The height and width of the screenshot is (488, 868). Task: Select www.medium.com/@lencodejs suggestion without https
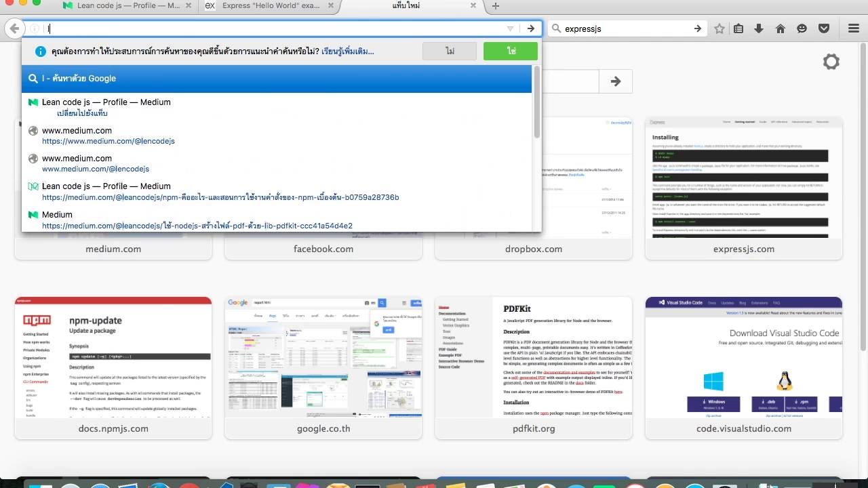(x=277, y=163)
